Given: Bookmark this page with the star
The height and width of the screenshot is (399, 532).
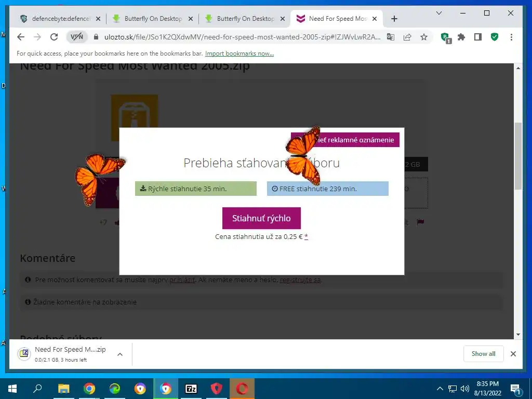Looking at the screenshot, I should 424,37.
